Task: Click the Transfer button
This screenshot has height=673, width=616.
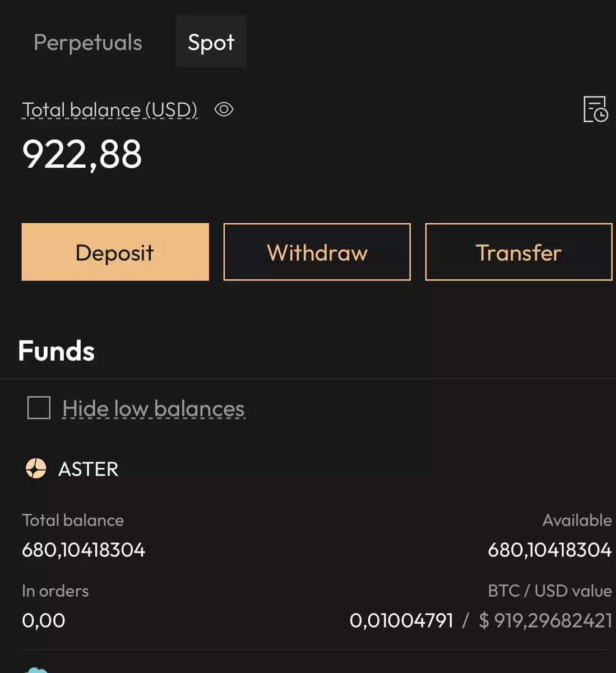Action: (x=518, y=252)
